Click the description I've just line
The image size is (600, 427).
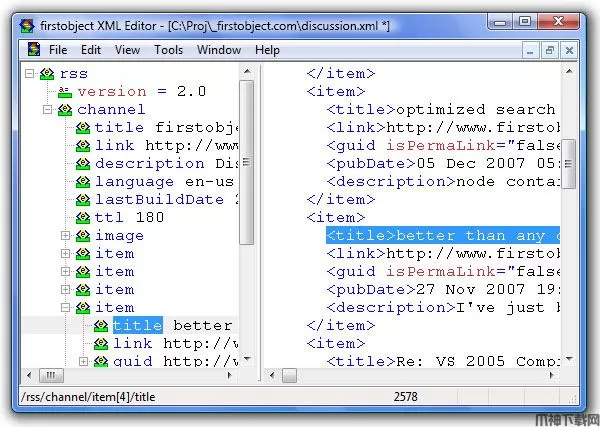click(443, 308)
